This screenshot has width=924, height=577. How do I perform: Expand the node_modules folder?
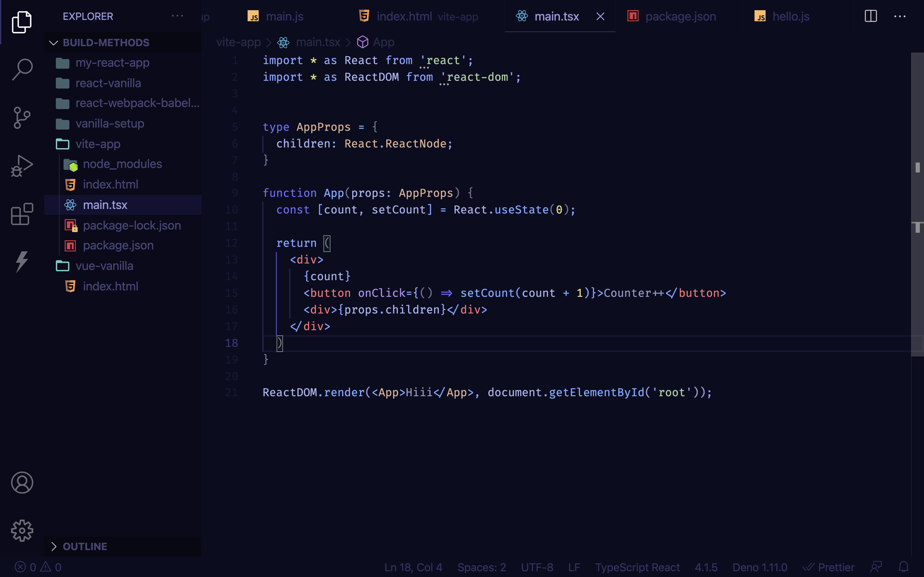tap(122, 164)
